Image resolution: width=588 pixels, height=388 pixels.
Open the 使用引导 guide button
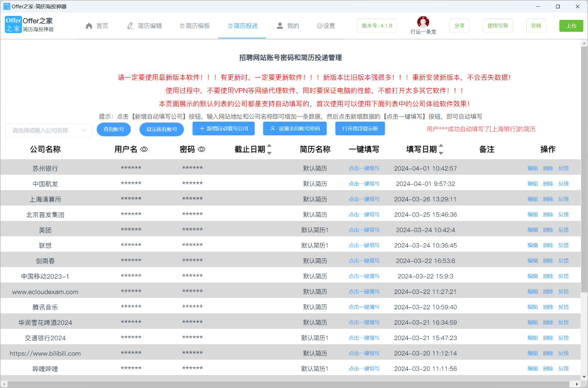498,26
